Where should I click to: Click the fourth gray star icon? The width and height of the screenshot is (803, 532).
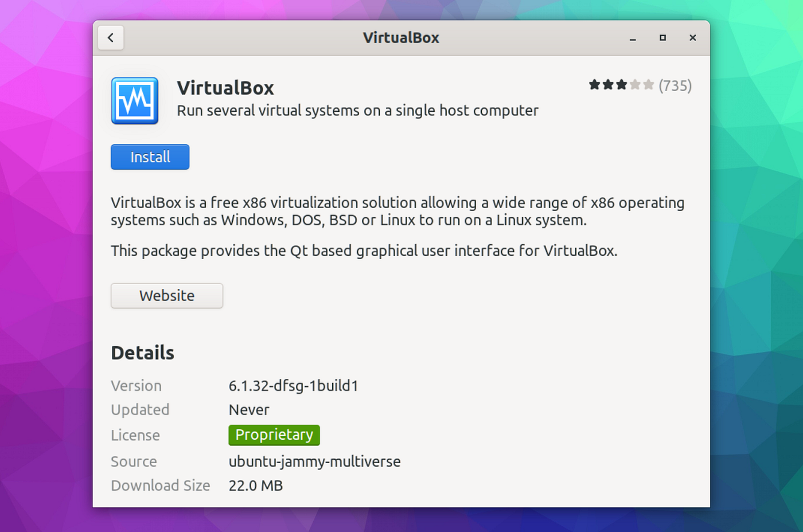[635, 84]
